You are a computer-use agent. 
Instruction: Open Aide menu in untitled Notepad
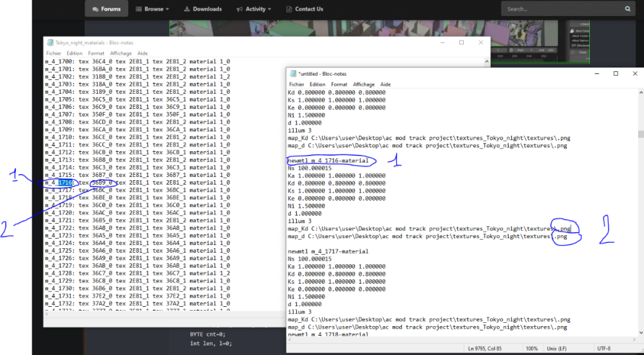pyautogui.click(x=385, y=84)
